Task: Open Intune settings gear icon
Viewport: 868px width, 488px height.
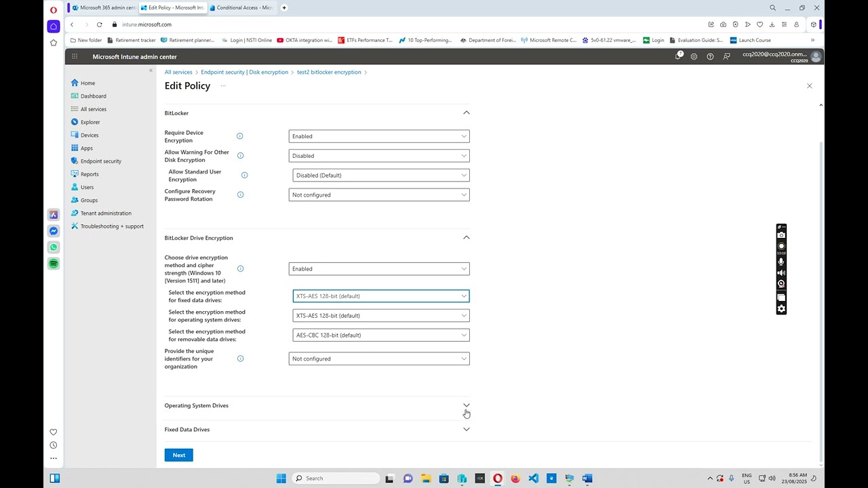Action: [694, 56]
